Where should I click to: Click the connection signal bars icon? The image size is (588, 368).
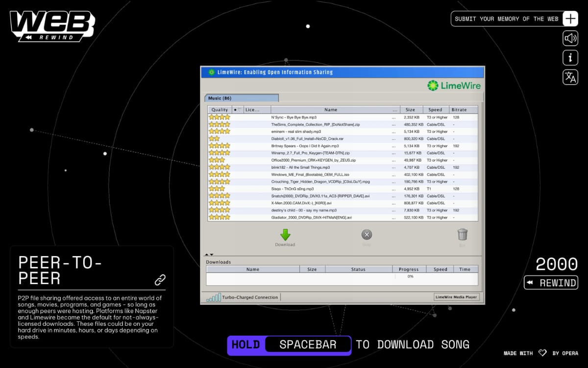pos(214,297)
